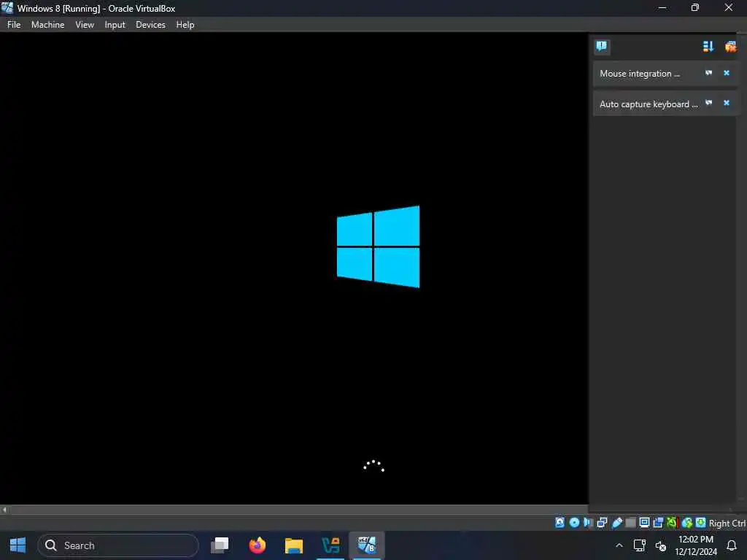747x560 pixels.
Task: Restore down the VirtualBox window
Action: pyautogui.click(x=695, y=8)
